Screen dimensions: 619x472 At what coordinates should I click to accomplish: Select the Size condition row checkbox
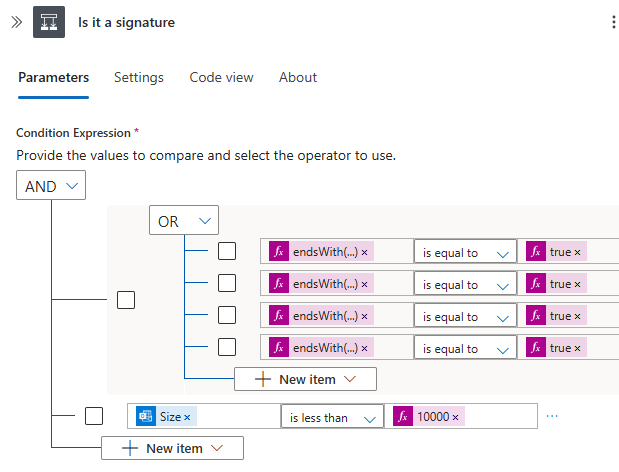pos(94,416)
